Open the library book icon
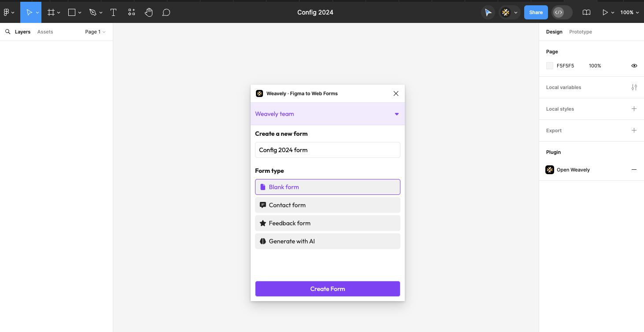The height and width of the screenshot is (332, 644). coord(586,12)
